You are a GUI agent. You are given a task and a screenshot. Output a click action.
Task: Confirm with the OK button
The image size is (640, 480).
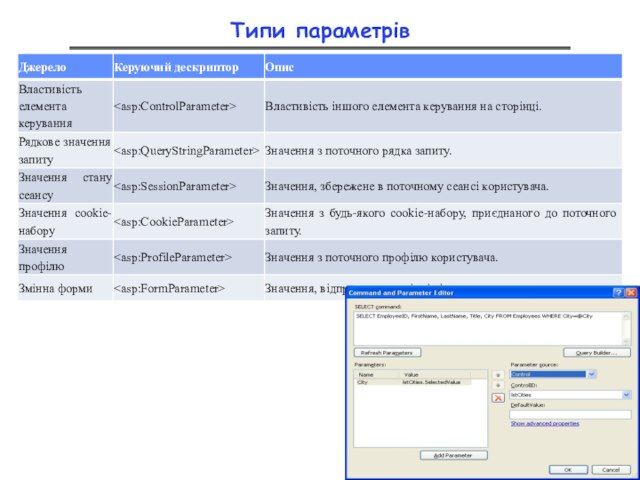point(568,468)
